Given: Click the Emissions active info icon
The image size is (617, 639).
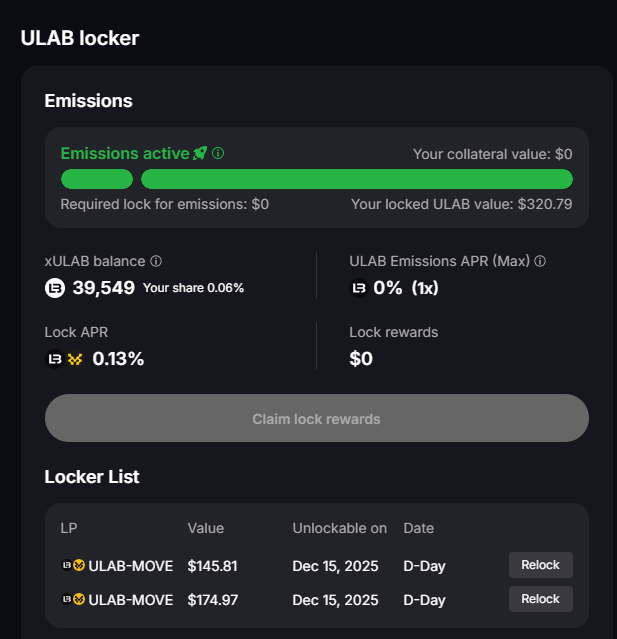Looking at the screenshot, I should coord(218,154).
